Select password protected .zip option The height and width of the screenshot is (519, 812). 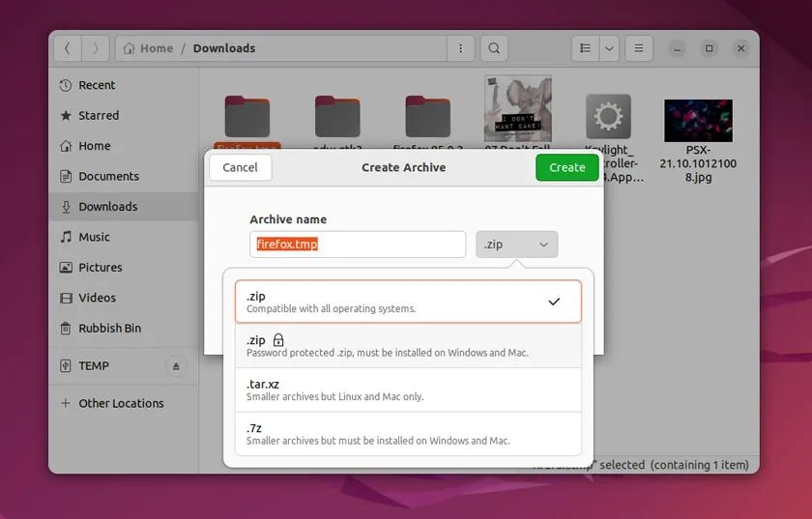click(x=408, y=346)
